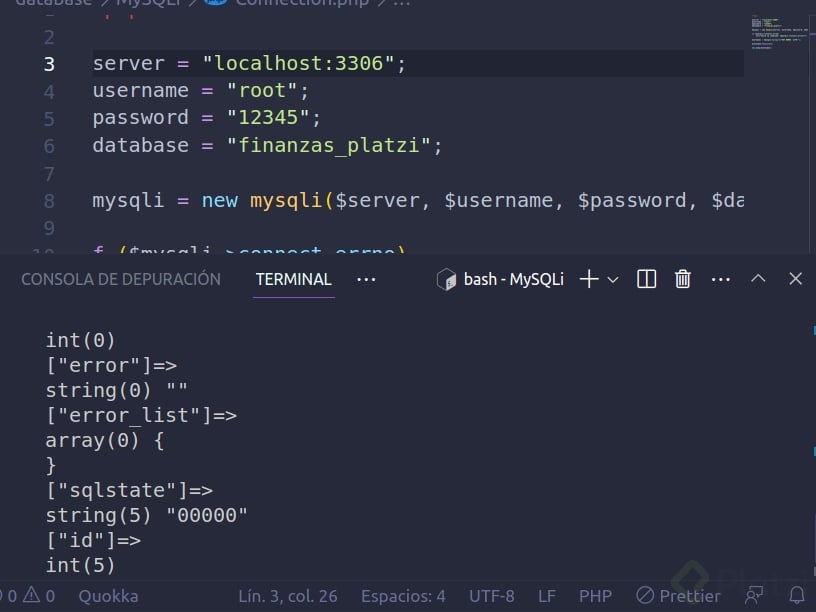This screenshot has width=816, height=612.
Task: Select encoding UTF-8 in status bar
Action: click(x=491, y=596)
